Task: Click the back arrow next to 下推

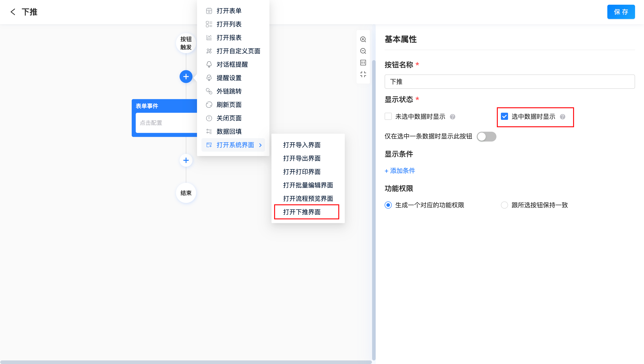Action: (x=13, y=12)
